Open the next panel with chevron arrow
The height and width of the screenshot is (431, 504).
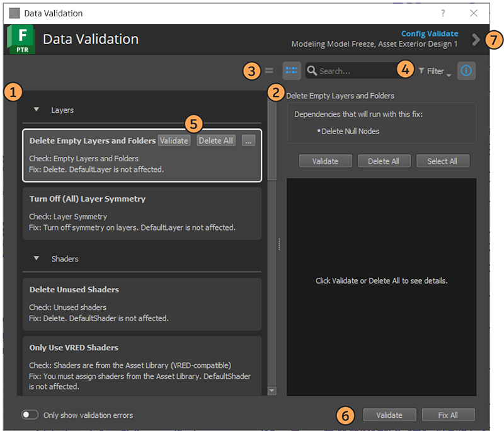[476, 40]
